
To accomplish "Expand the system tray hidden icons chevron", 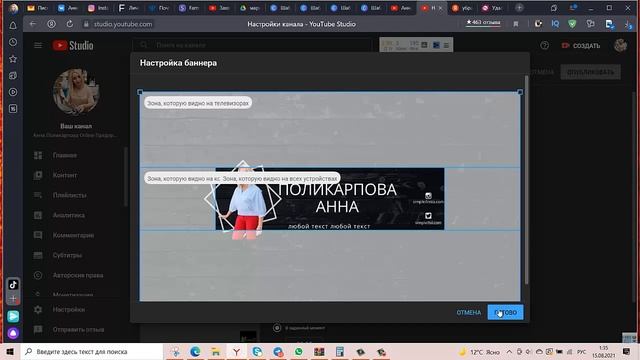I will [x=509, y=351].
